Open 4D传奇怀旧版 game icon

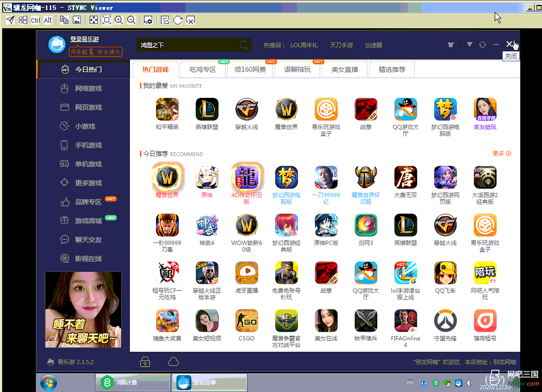pyautogui.click(x=246, y=177)
